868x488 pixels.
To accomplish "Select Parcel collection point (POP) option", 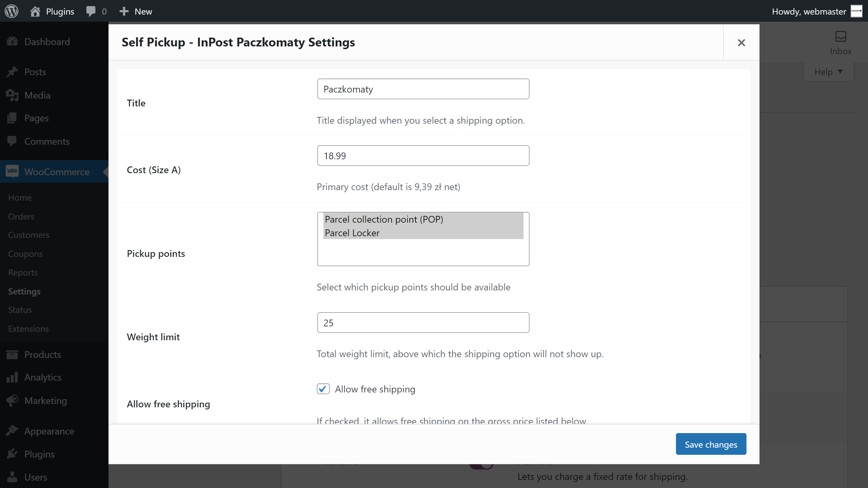I will pos(423,219).
